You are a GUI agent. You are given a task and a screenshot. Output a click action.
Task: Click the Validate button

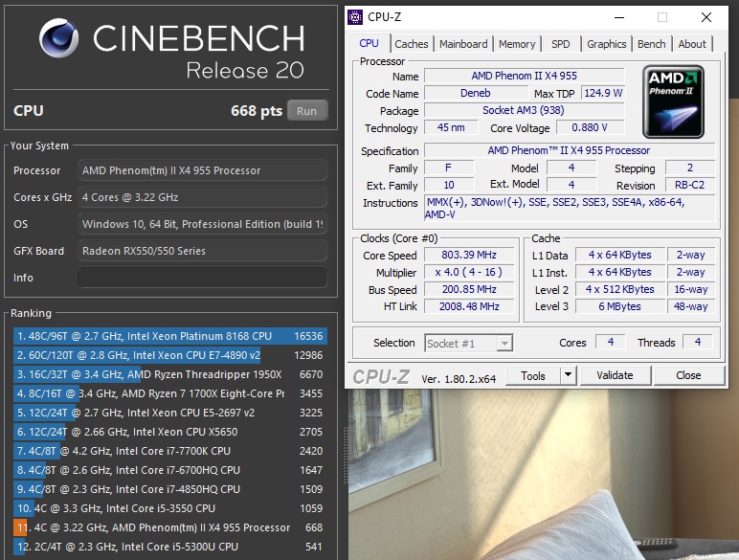point(616,375)
